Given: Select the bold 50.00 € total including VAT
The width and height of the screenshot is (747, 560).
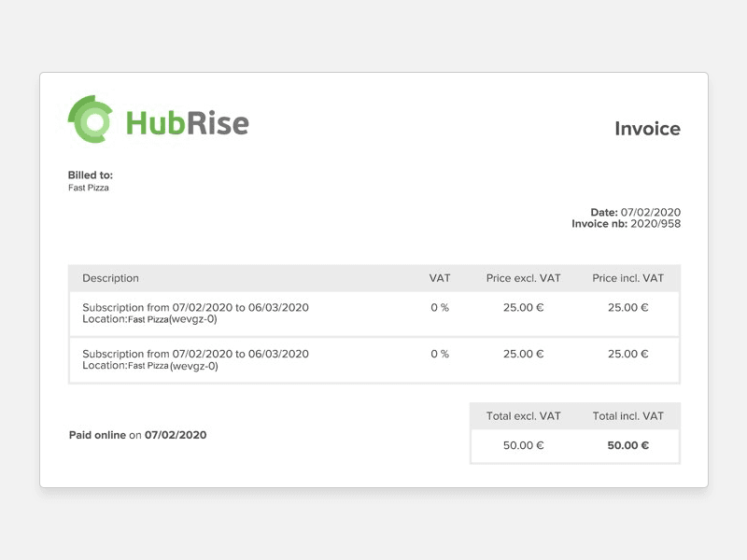Looking at the screenshot, I should (627, 445).
